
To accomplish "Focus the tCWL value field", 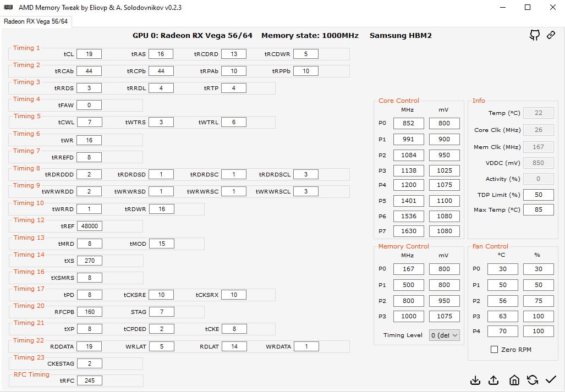I will click(89, 122).
